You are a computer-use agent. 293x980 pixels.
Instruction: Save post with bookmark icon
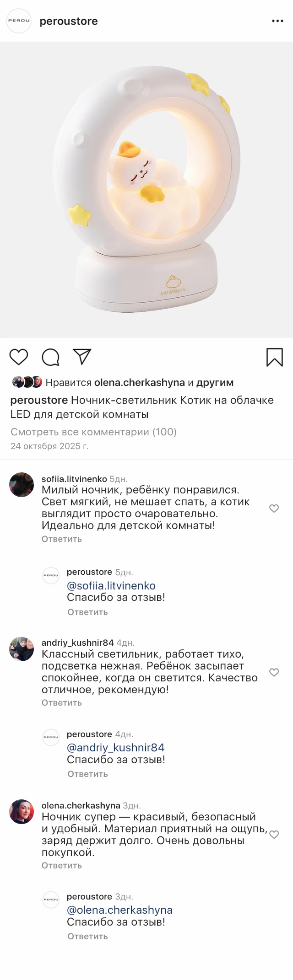pos(274,357)
